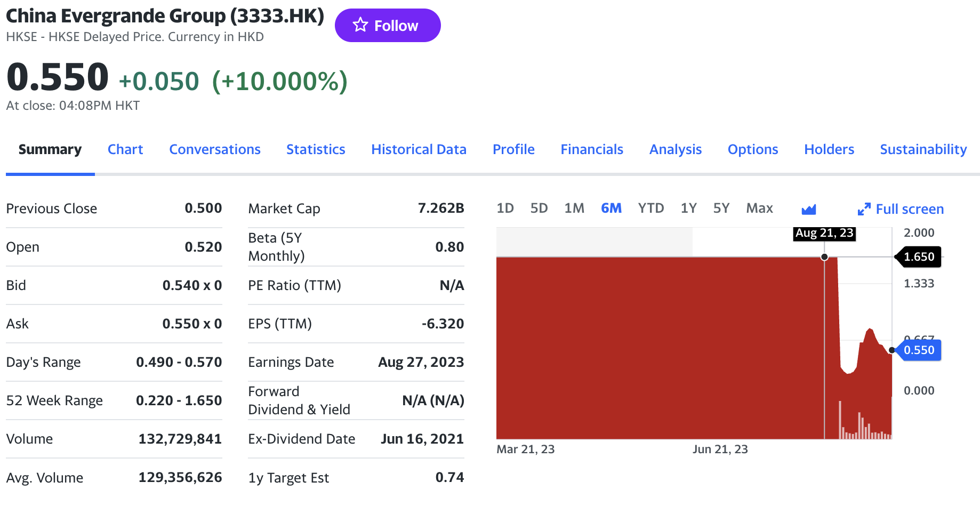Viewport: 980px width, 514px height.
Task: Open the Historical Data tab
Action: (x=419, y=149)
